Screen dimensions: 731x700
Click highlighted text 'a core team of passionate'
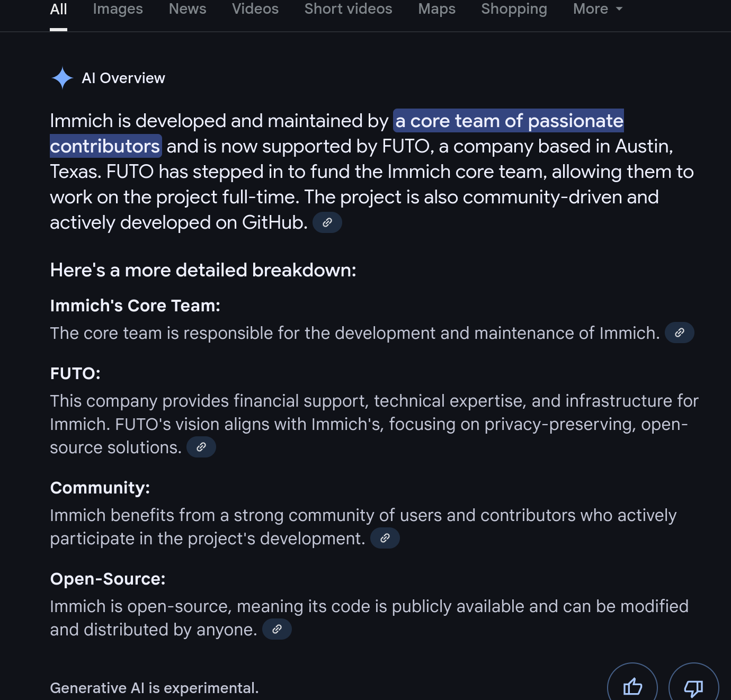(x=509, y=121)
